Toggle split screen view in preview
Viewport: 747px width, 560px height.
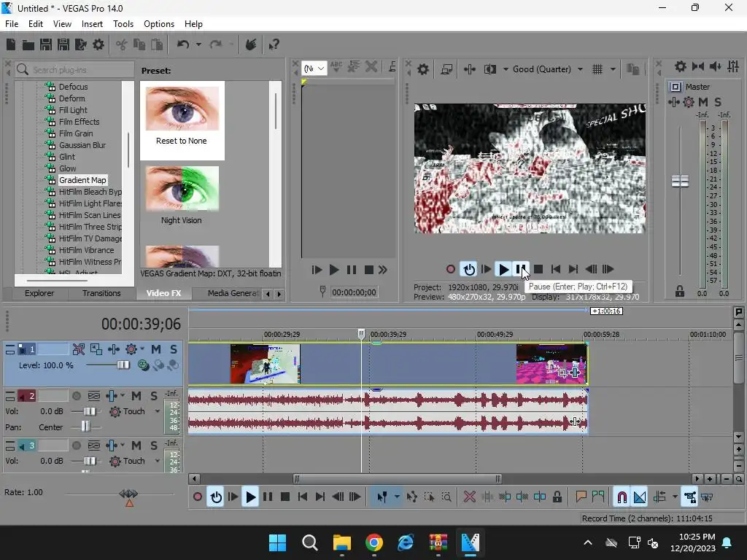(489, 69)
